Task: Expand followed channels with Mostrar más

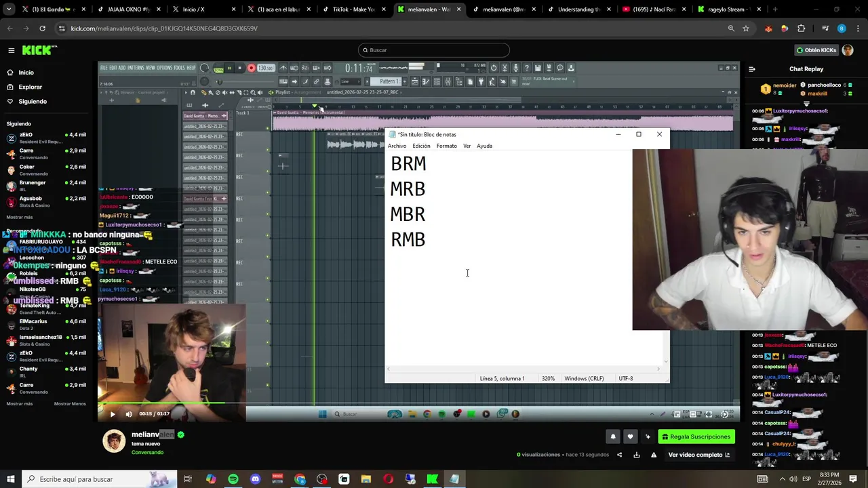Action: pos(20,217)
